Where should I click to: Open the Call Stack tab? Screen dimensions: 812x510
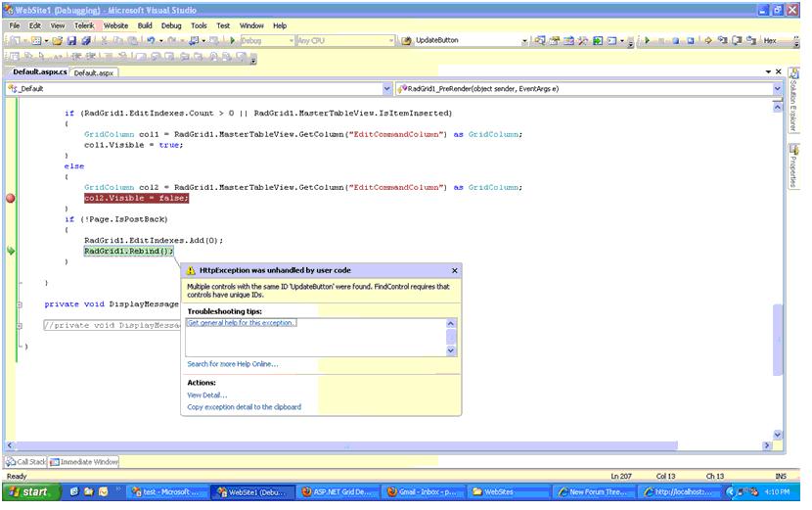25,461
